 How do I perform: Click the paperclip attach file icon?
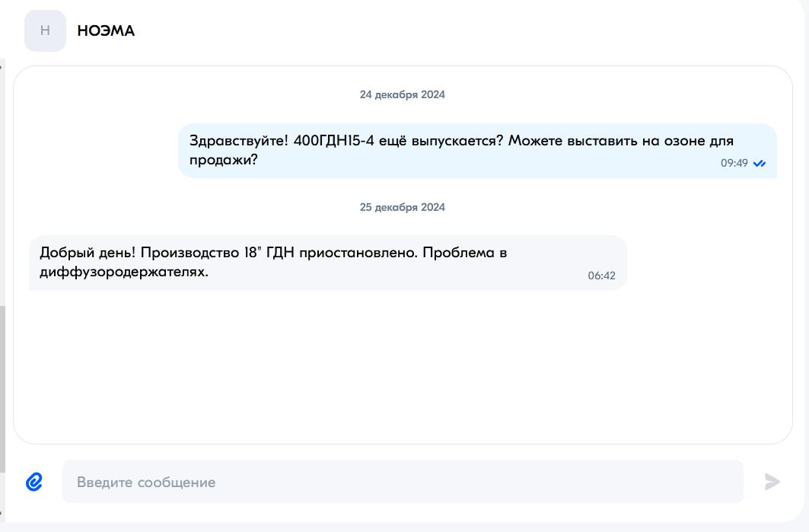point(34,482)
